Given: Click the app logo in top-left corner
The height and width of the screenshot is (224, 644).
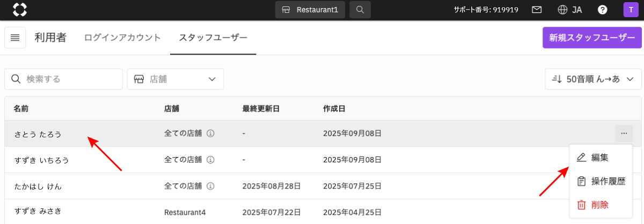Looking at the screenshot, I should 19,10.
